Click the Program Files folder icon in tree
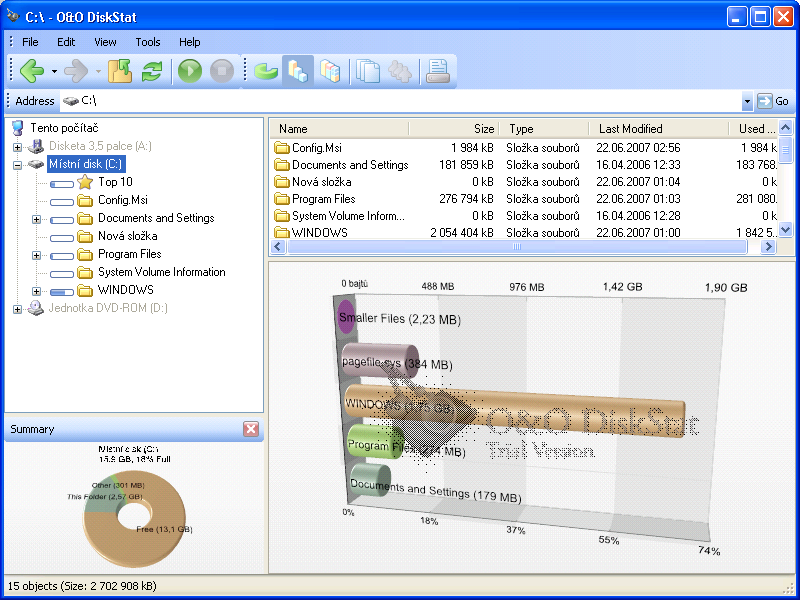800x600 pixels. (x=85, y=254)
